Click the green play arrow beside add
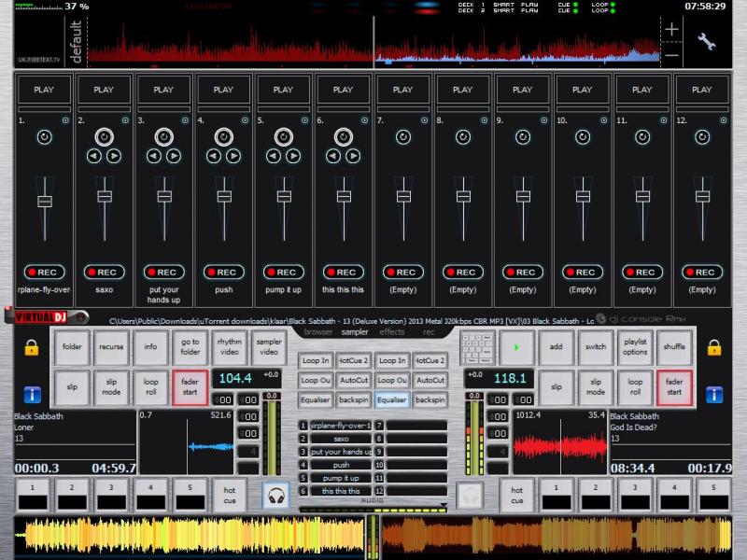 click(517, 347)
